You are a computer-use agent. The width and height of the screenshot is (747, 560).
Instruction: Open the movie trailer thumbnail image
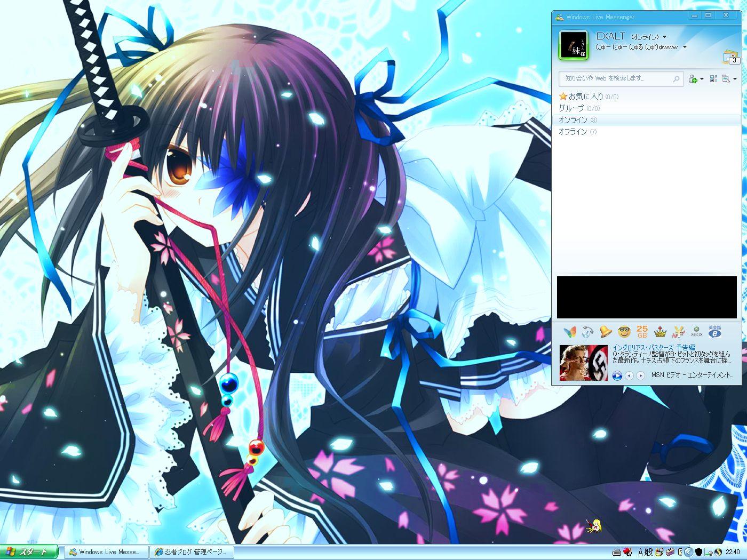click(584, 363)
